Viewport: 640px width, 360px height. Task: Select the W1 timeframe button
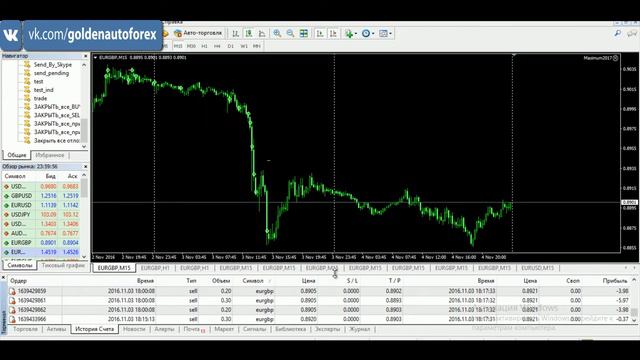pyautogui.click(x=244, y=46)
